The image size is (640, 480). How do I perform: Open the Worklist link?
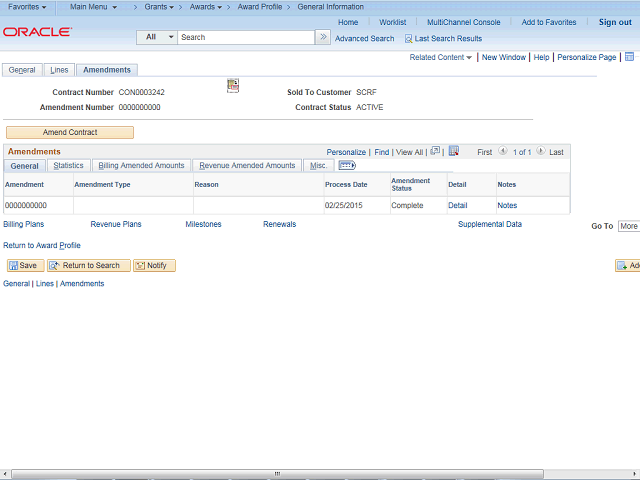393,22
